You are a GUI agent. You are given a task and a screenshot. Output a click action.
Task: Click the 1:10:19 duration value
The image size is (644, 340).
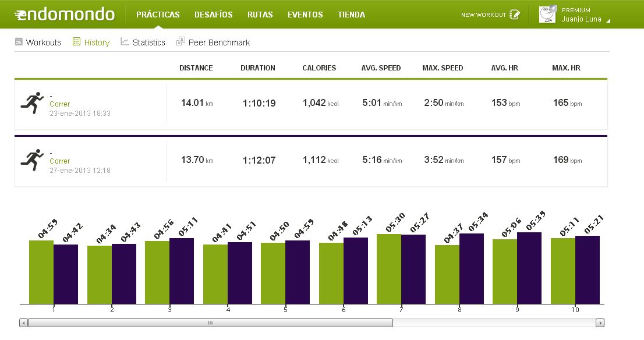259,103
